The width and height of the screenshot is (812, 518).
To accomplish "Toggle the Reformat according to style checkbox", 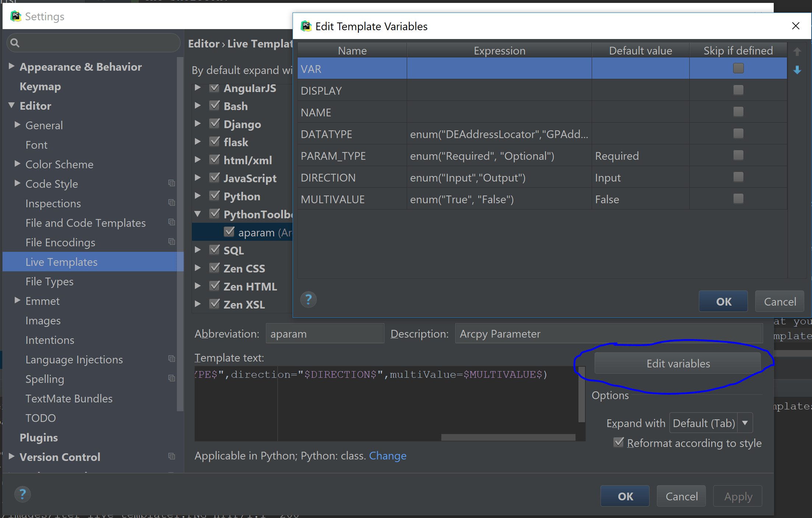I will coord(619,442).
